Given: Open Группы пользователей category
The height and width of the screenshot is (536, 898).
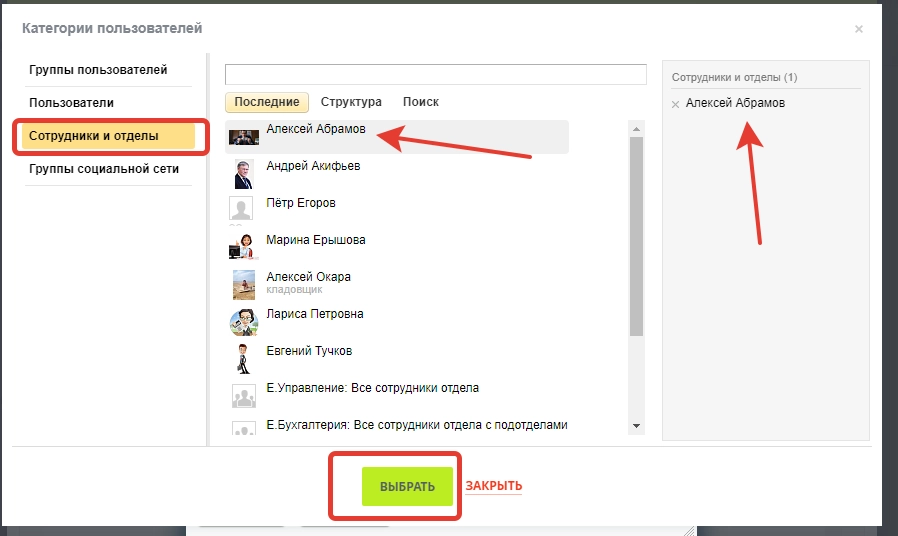Looking at the screenshot, I should click(98, 70).
